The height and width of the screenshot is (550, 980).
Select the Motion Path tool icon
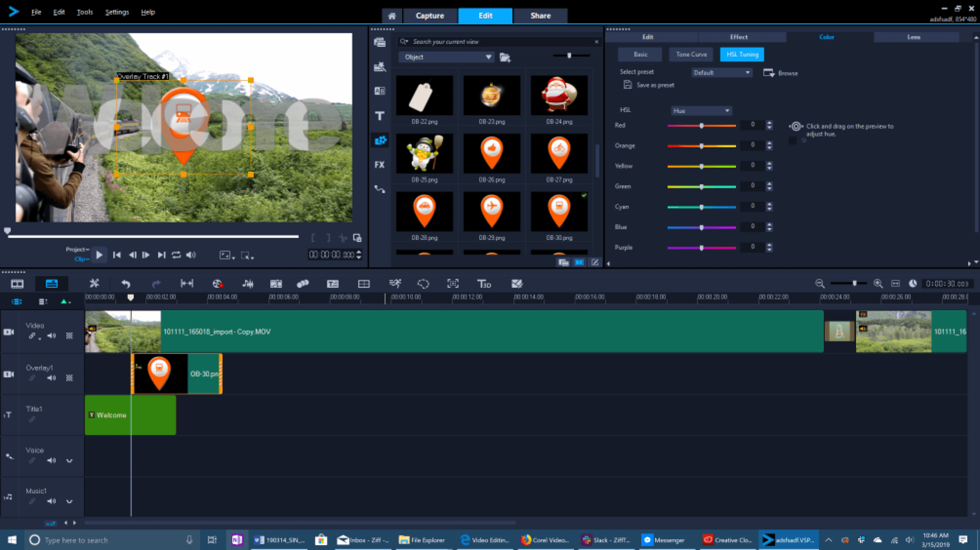380,189
